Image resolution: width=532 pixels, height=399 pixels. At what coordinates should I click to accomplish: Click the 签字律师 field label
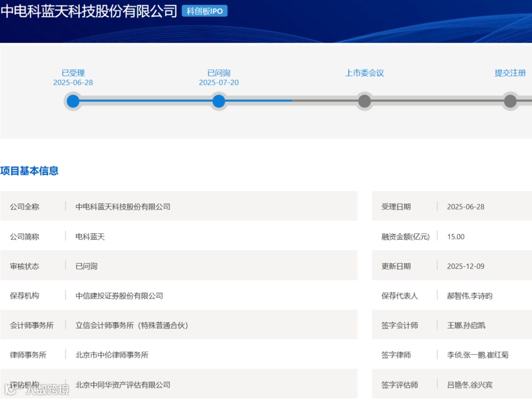click(x=396, y=355)
